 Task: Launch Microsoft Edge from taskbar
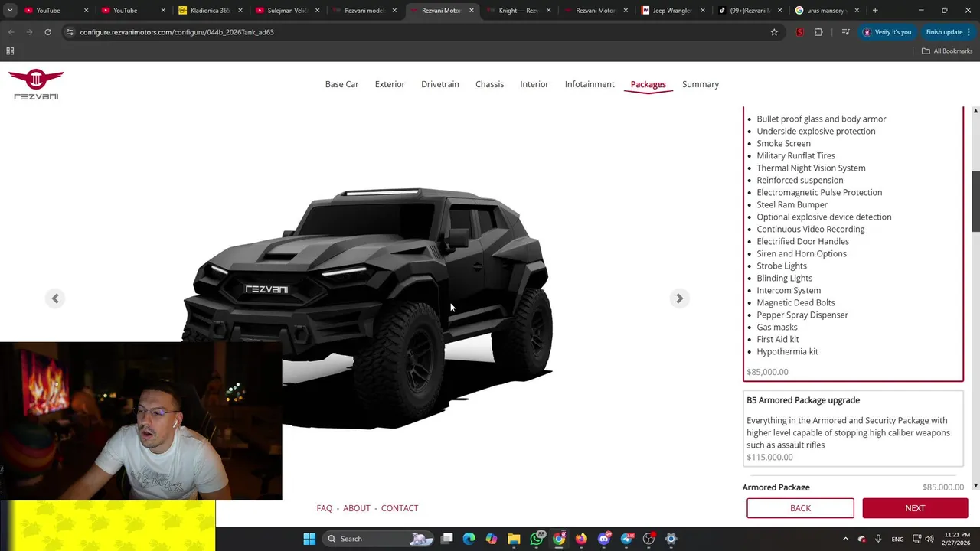[x=469, y=539]
